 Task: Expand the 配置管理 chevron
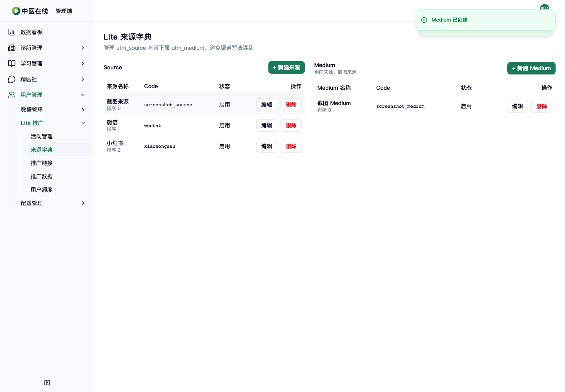83,203
